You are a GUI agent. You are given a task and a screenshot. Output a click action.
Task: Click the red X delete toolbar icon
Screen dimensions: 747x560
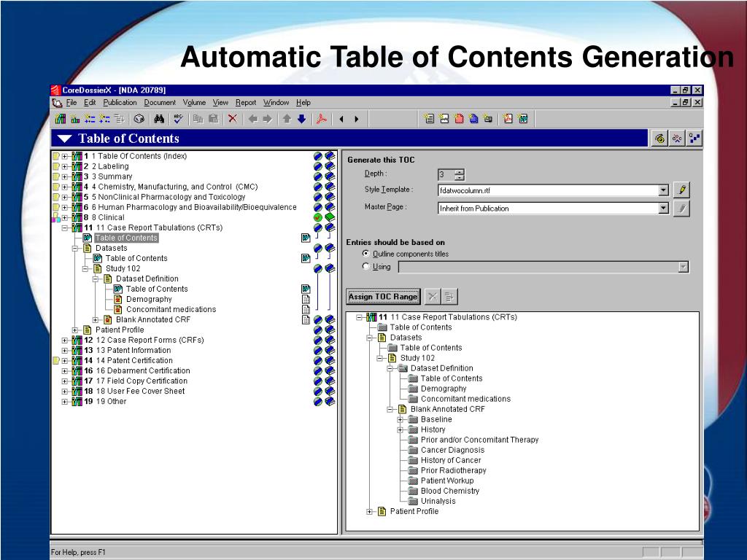(233, 119)
